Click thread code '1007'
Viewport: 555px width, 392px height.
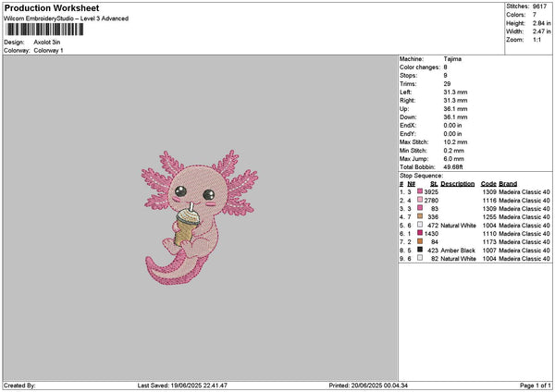[489, 251]
